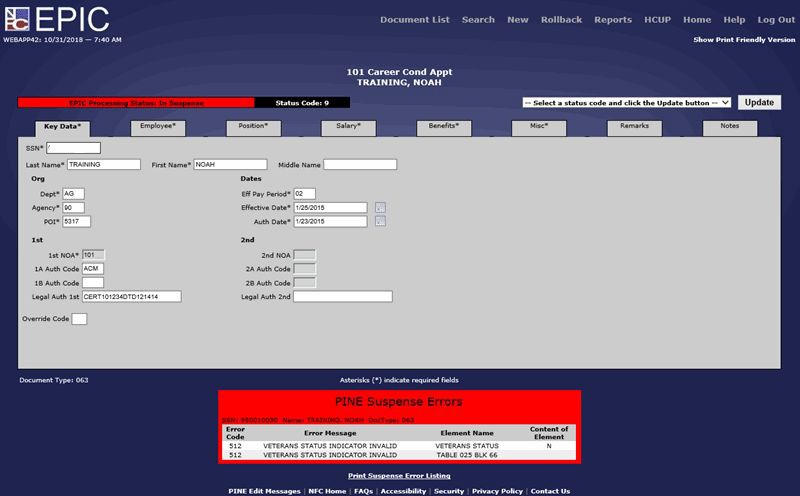Open NFC Home footer link
Screen dimensions: 800x496
327,491
